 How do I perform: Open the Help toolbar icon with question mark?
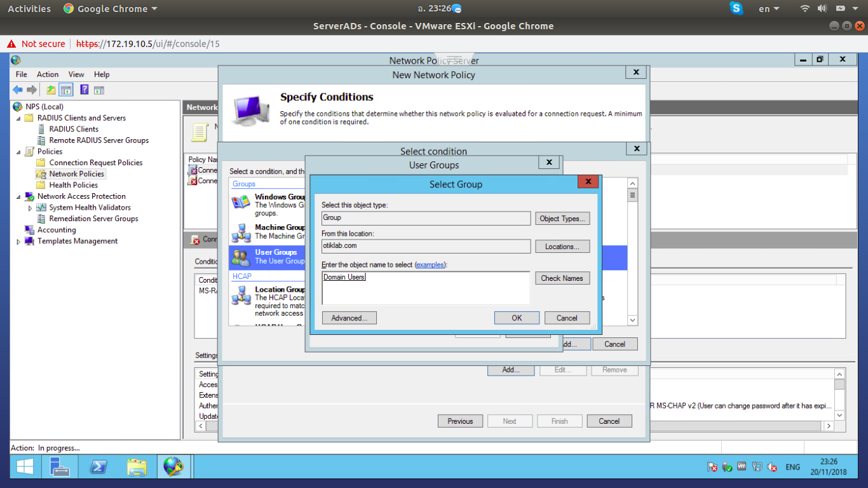coord(84,90)
